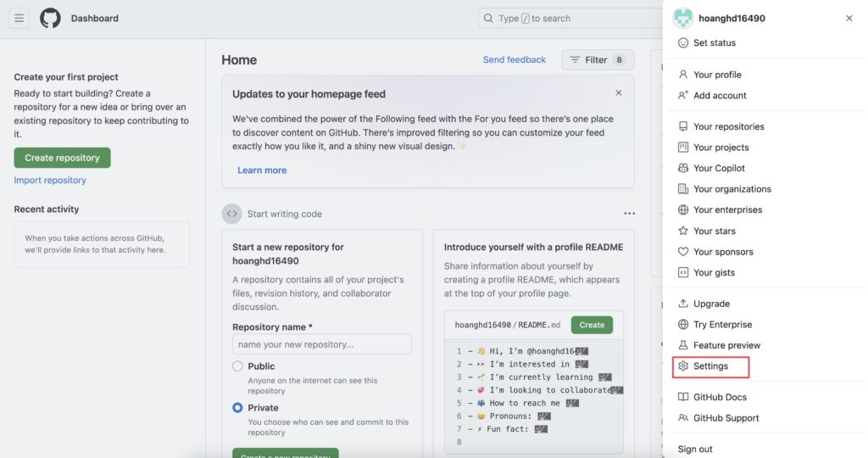The image size is (868, 458).
Task: Click the Import repository link
Action: (50, 180)
